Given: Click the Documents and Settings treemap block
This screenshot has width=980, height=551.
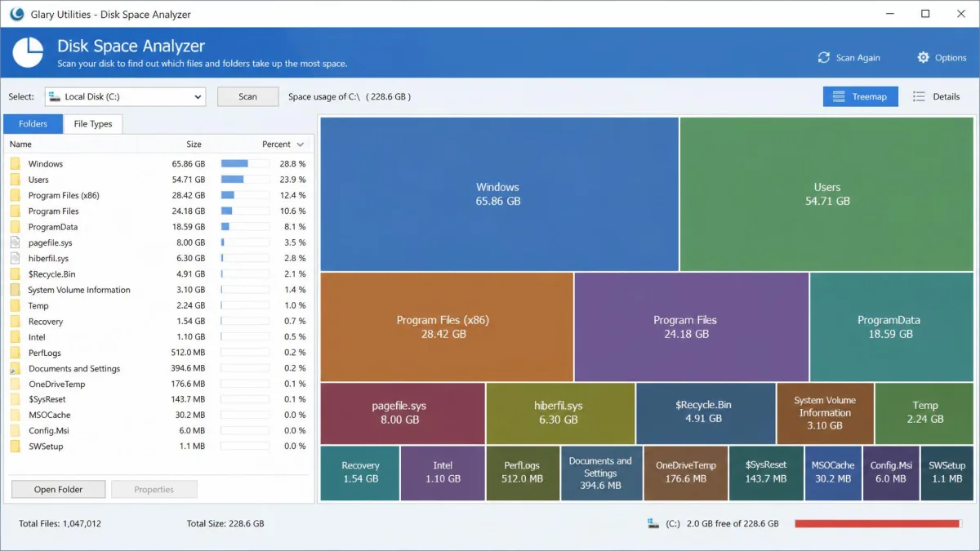Looking at the screenshot, I should coord(601,473).
